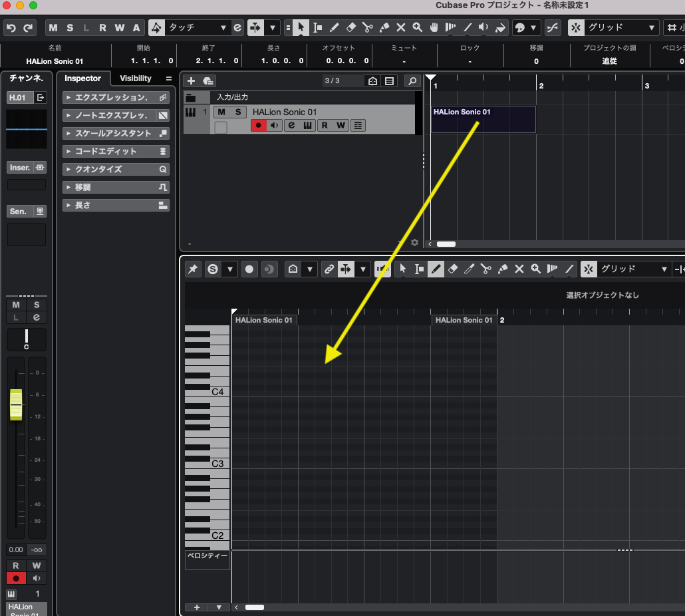Click the project horizontal scrollbar thumb
685x616 pixels.
[446, 244]
